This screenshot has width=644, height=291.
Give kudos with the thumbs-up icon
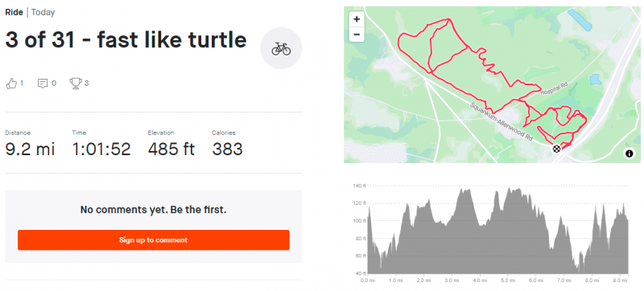11,84
